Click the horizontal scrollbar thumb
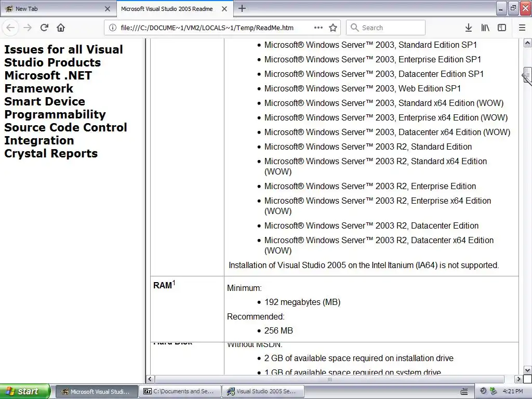Image resolution: width=532 pixels, height=399 pixels. coord(329,379)
